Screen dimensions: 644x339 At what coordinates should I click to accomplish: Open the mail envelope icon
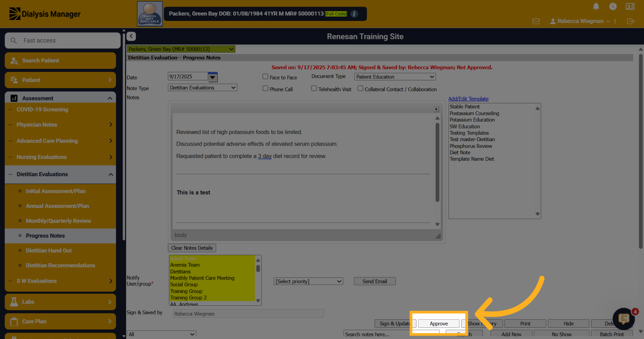click(x=536, y=21)
